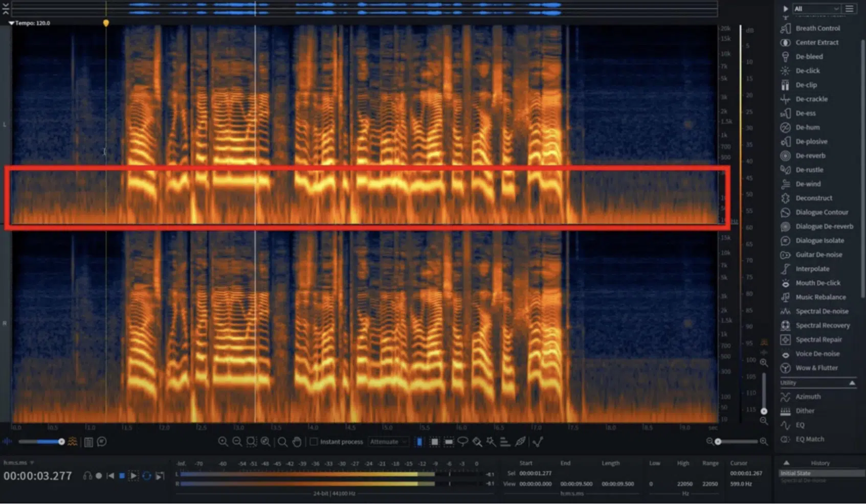Click the zoom-out time icon in toolbar
Screen dimensions: 866x504
(237, 442)
